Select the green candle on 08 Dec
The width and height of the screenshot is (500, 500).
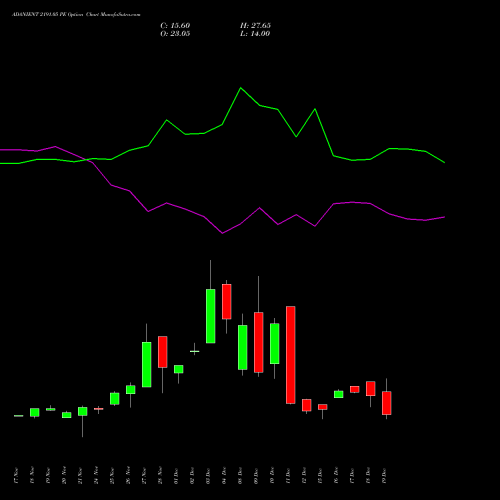pyautogui.click(x=243, y=347)
